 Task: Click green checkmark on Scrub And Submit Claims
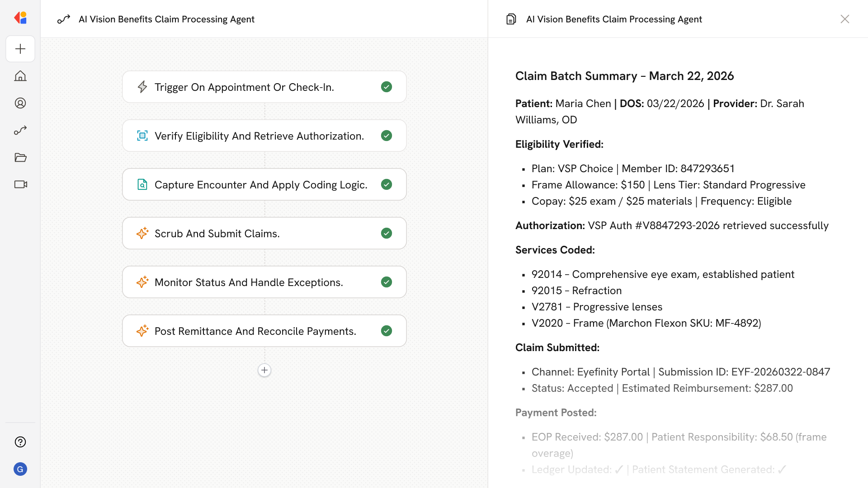[387, 233]
